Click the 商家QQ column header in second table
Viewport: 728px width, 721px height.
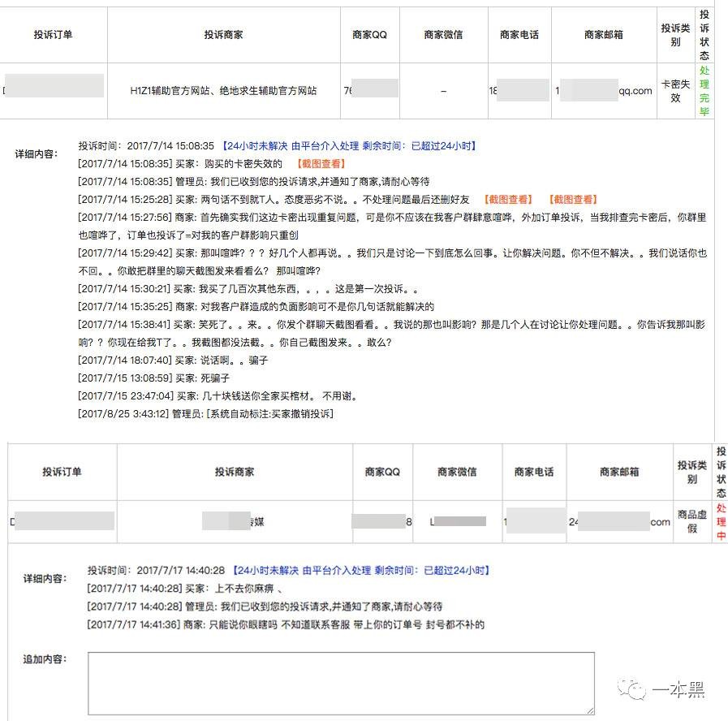point(382,472)
